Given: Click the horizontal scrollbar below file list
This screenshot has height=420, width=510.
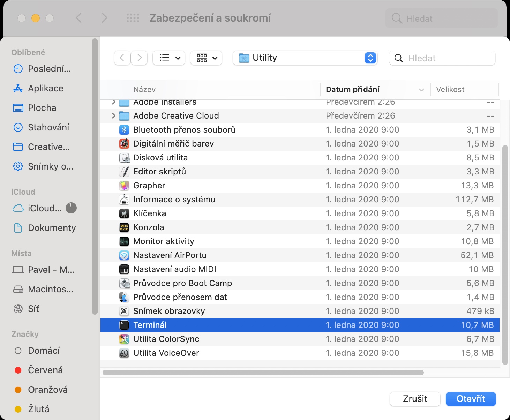Looking at the screenshot, I should point(263,373).
